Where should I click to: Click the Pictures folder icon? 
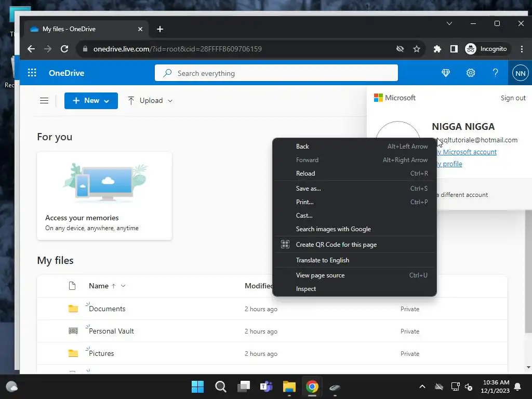(x=73, y=353)
